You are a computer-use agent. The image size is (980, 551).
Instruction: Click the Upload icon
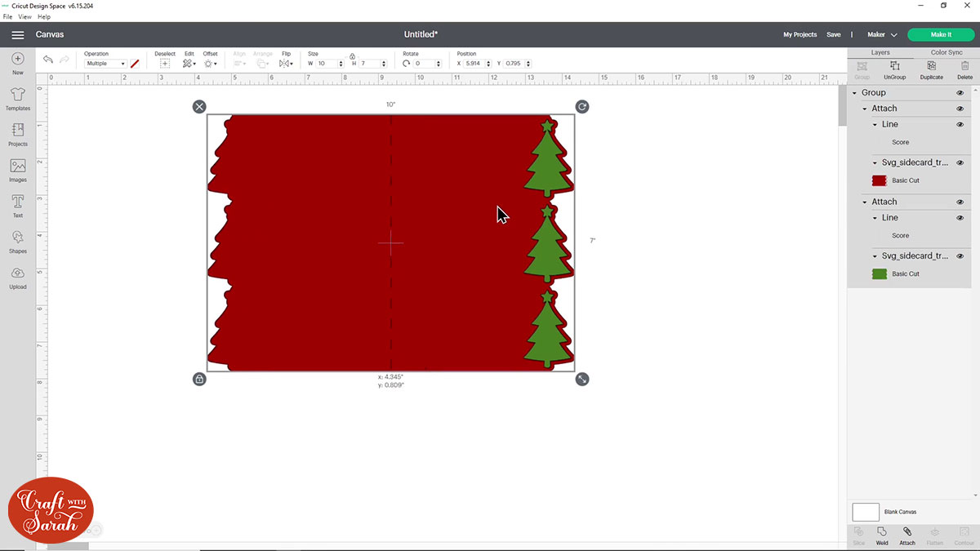click(17, 274)
